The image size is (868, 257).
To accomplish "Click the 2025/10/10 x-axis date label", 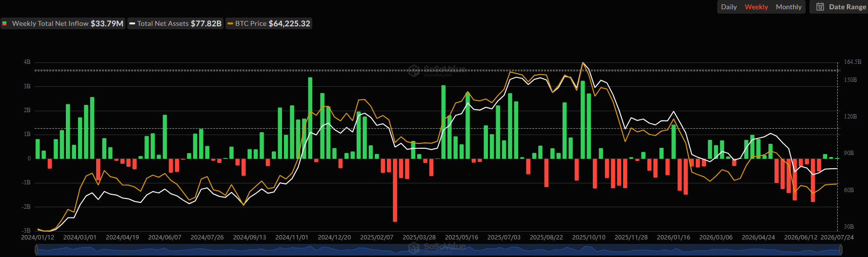I will pyautogui.click(x=589, y=237).
